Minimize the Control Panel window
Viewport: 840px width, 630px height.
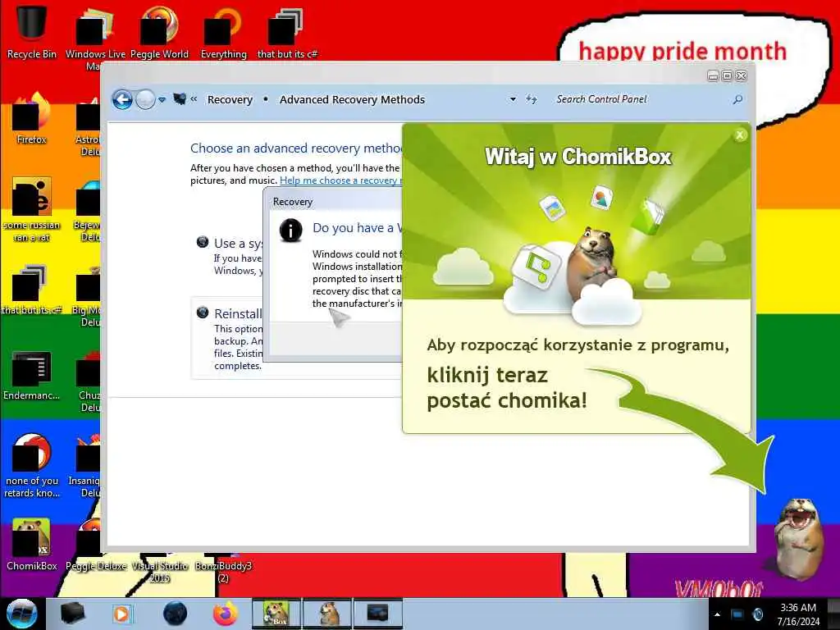713,76
